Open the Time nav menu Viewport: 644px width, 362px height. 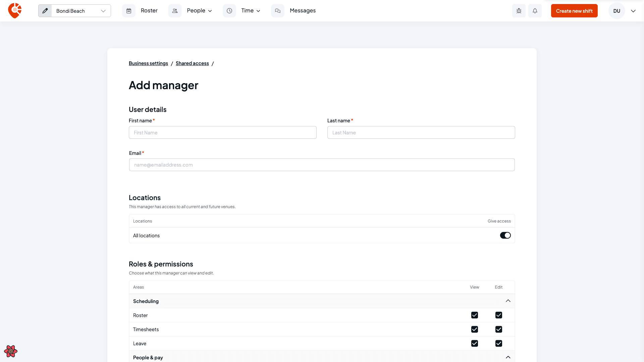click(x=247, y=11)
